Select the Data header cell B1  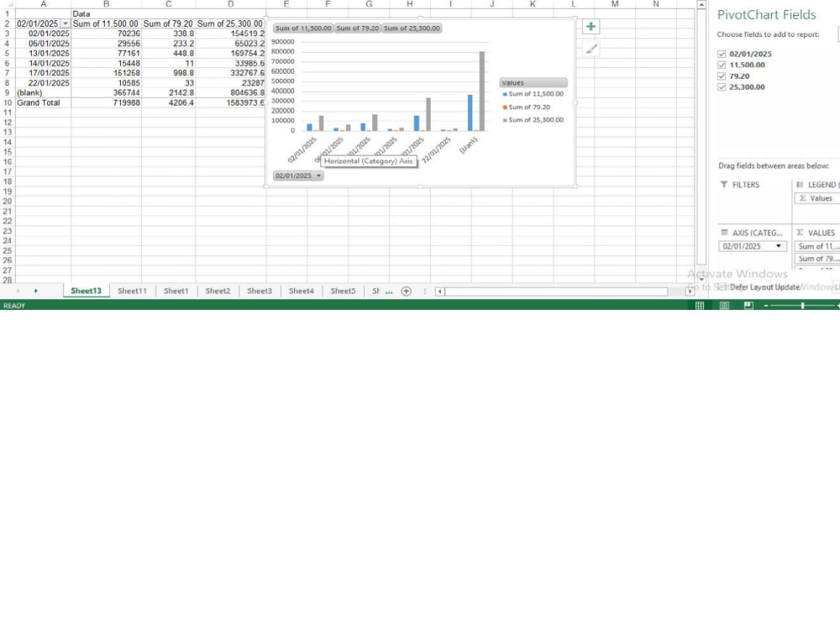click(x=106, y=14)
